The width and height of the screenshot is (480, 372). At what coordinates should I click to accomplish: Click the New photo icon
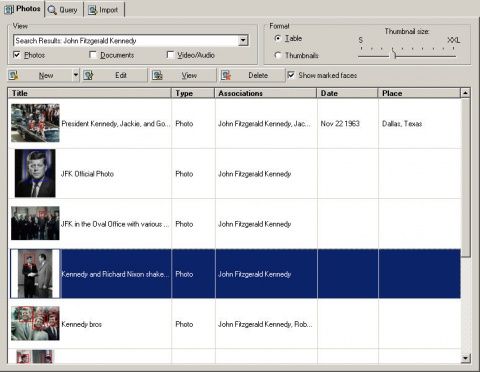pyautogui.click(x=13, y=75)
